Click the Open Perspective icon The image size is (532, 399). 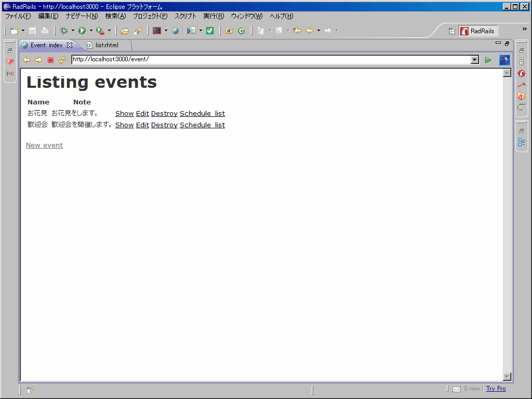(x=452, y=31)
